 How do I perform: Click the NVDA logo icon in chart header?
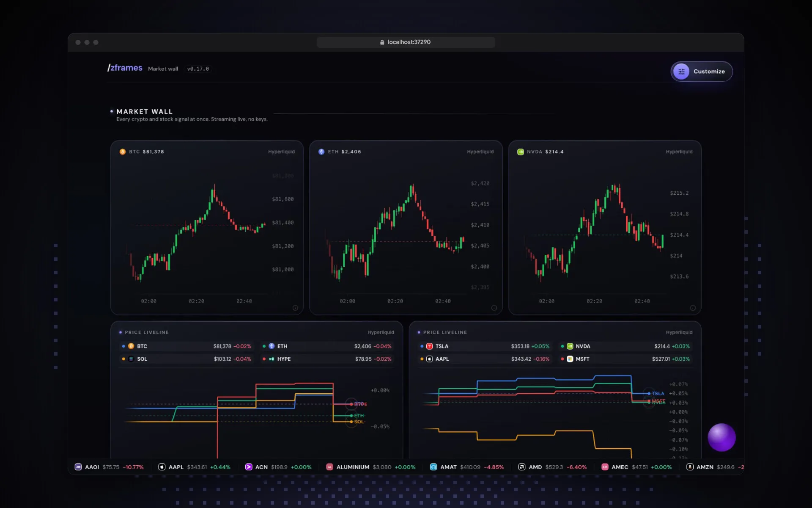[x=521, y=152]
